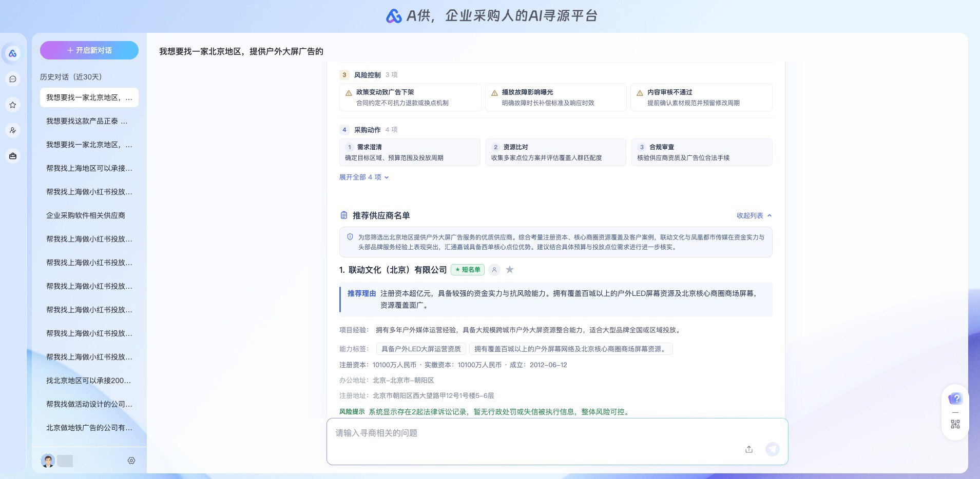
Task: Start a new conversation with 开启新对话
Action: coord(89,50)
